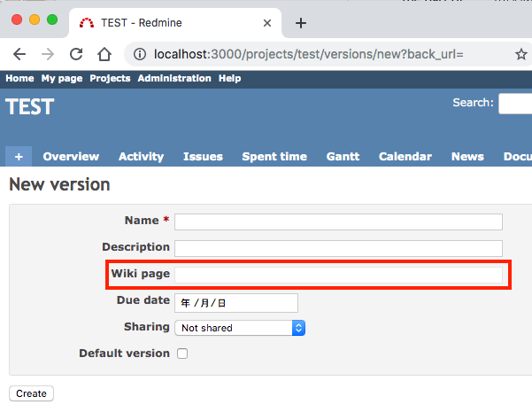Open the Due date picker field
This screenshot has width=532, height=412.
point(236,303)
